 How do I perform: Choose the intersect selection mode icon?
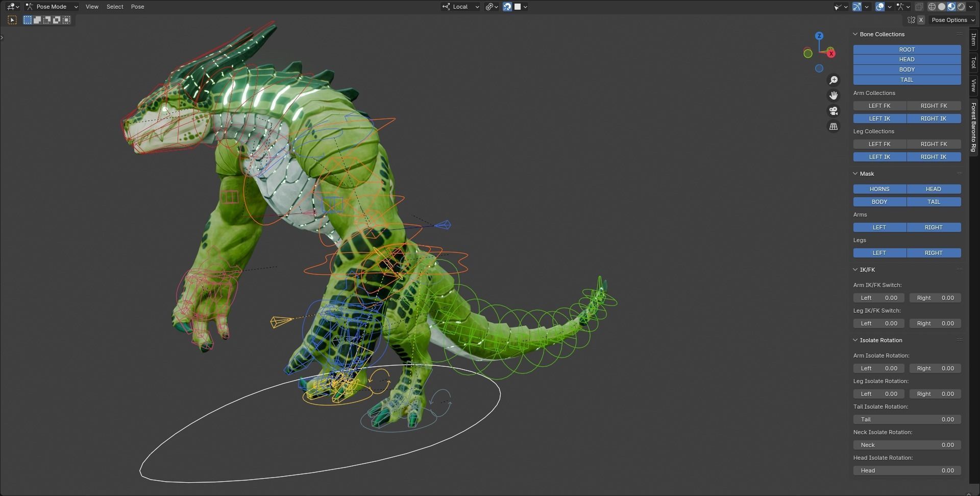click(x=66, y=20)
